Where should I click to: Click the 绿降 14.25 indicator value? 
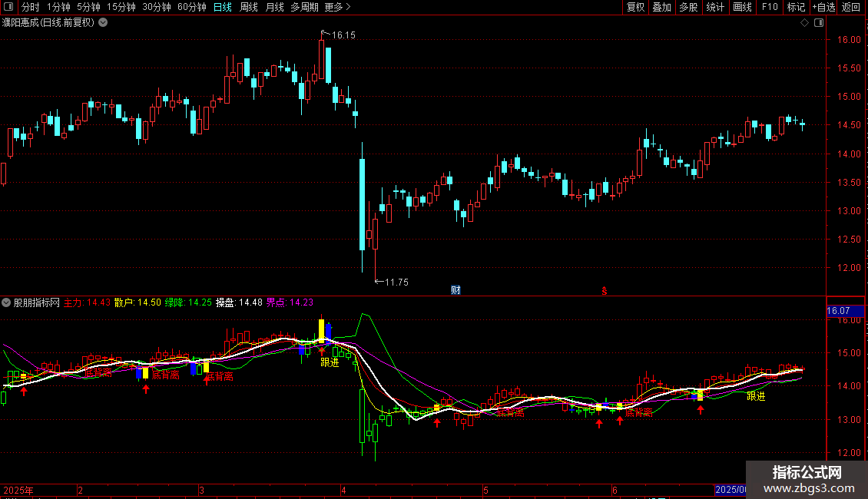pos(188,302)
